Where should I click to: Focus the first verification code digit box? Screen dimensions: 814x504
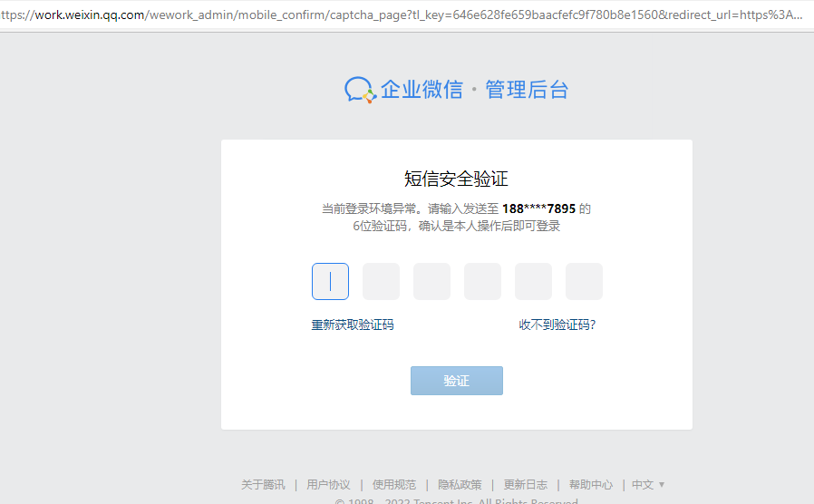330,282
